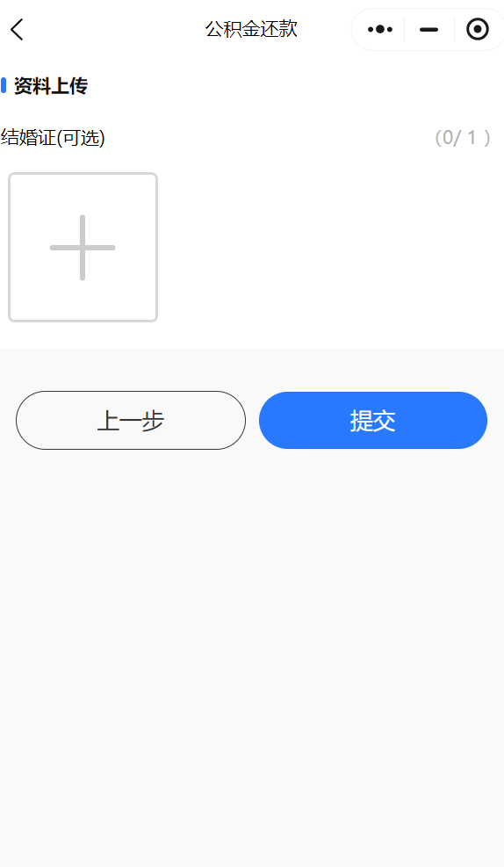Screen dimensions: 504x867
Task: Click the (0/1) upload counter
Action: point(463,137)
